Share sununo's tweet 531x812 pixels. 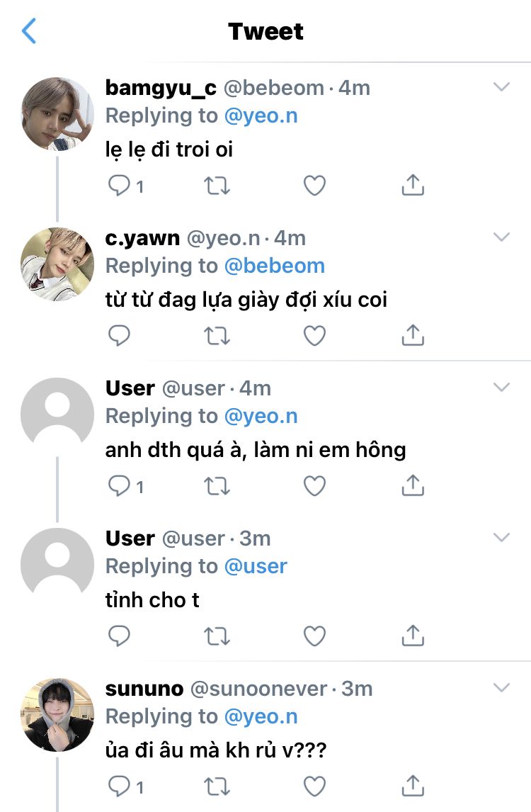pyautogui.click(x=413, y=786)
